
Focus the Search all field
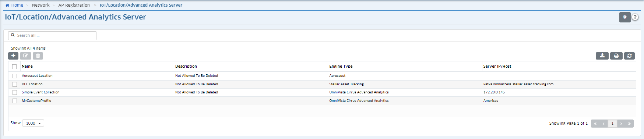pos(52,35)
